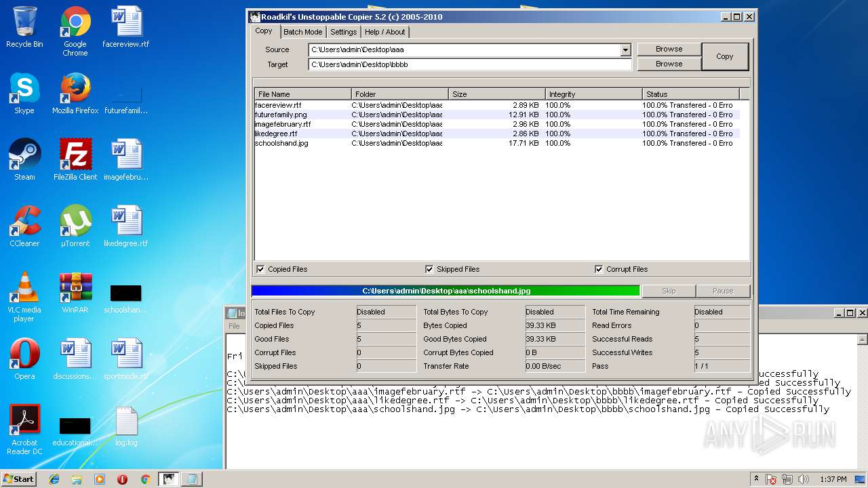Open the Recycle Bin desktop icon
This screenshot has height=488, width=868.
tap(24, 27)
